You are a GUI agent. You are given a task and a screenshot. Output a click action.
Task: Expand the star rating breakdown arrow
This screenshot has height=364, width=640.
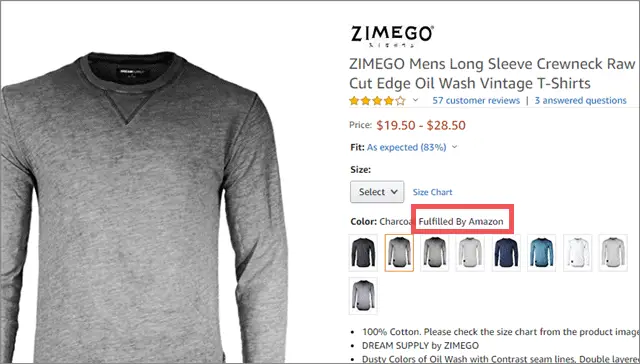416,100
